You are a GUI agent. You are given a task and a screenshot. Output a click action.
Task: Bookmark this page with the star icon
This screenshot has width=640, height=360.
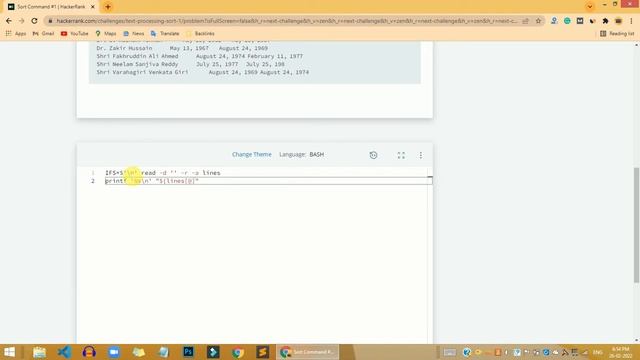(x=538, y=21)
